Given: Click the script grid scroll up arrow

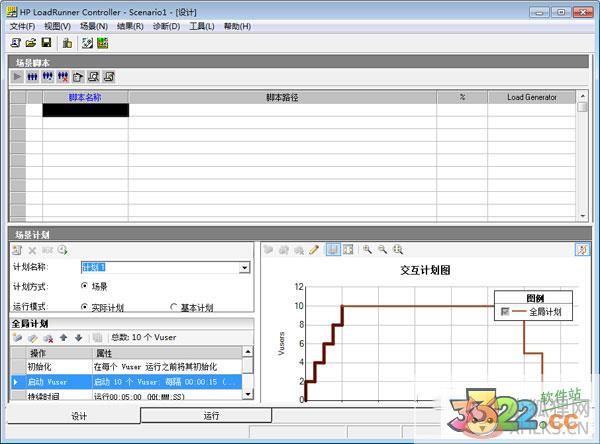Looking at the screenshot, I should (582, 96).
